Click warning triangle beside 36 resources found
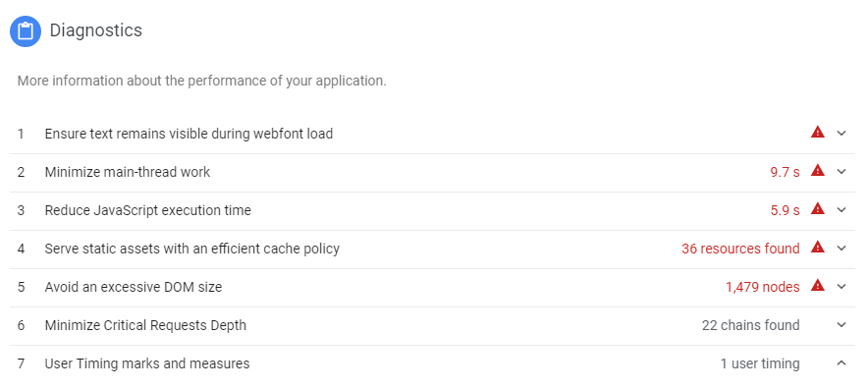 (818, 248)
